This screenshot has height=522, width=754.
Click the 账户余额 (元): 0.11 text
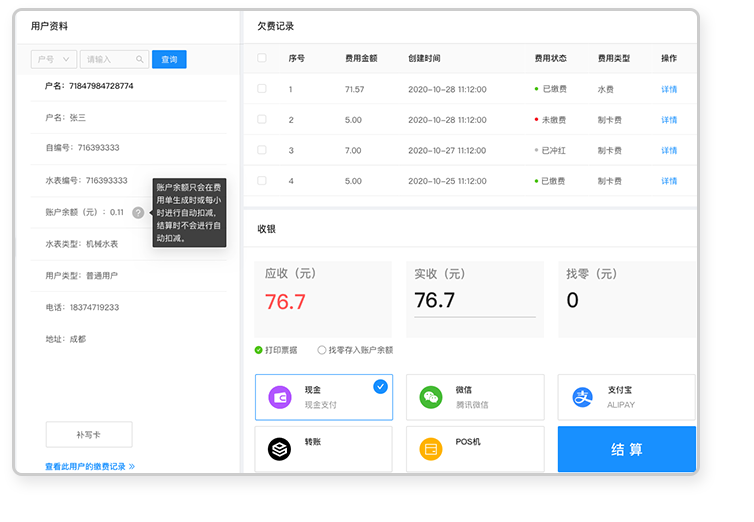point(85,212)
